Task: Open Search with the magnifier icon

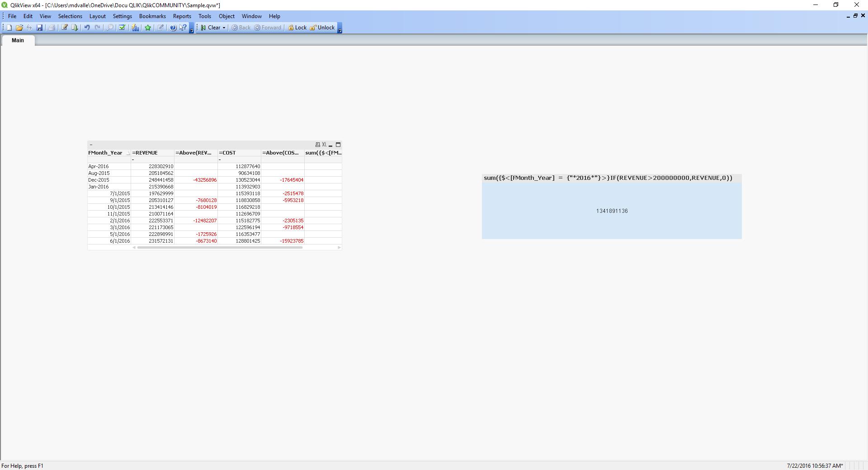Action: (110, 28)
